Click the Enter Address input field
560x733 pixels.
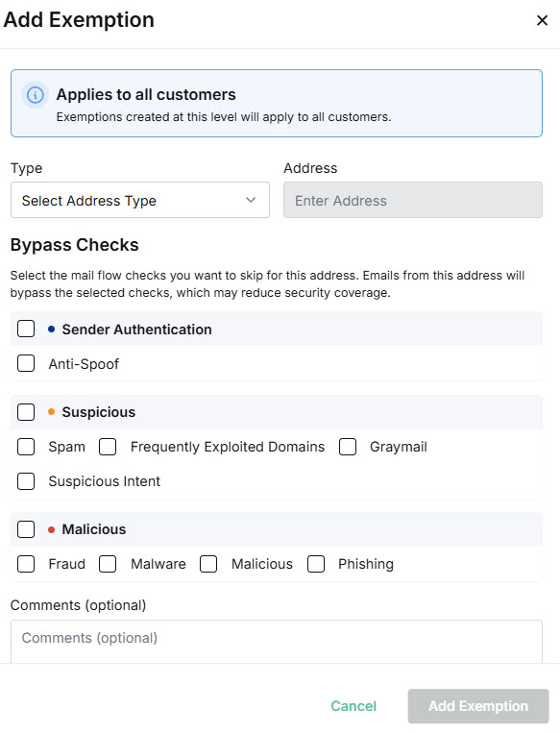(x=413, y=200)
